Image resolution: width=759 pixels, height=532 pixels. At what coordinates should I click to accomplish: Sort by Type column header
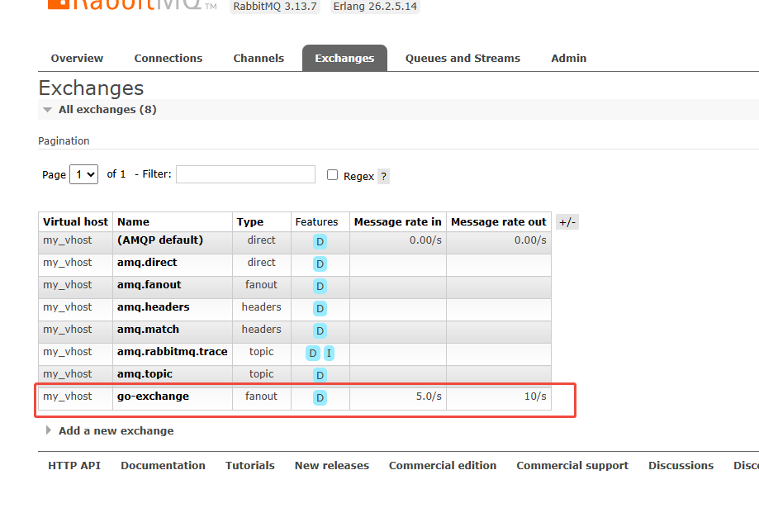coord(250,221)
